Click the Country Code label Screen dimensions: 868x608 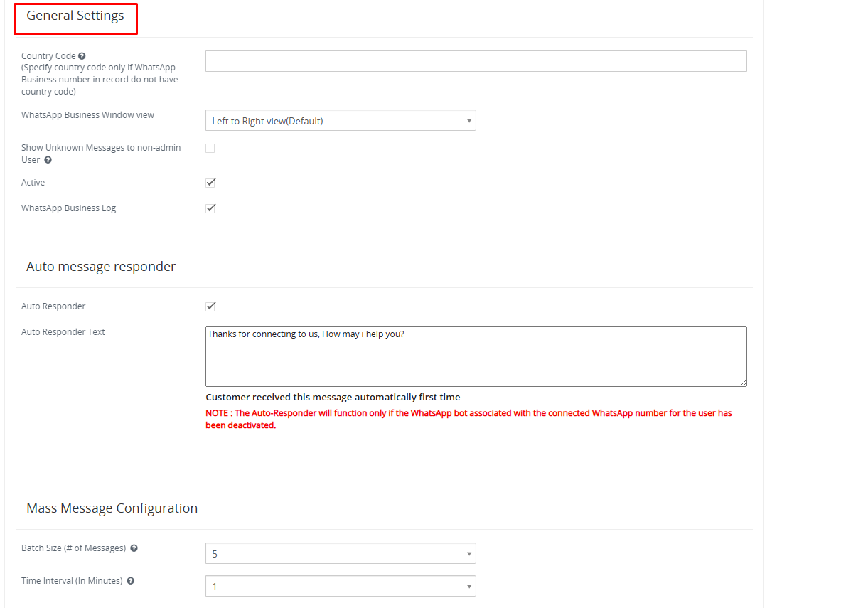[x=48, y=56]
